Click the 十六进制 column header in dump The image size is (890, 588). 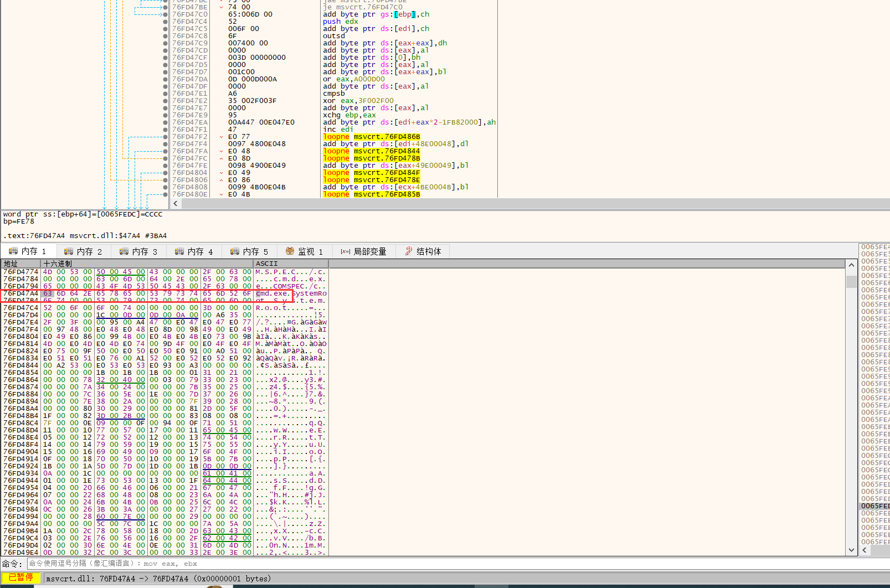point(147,264)
